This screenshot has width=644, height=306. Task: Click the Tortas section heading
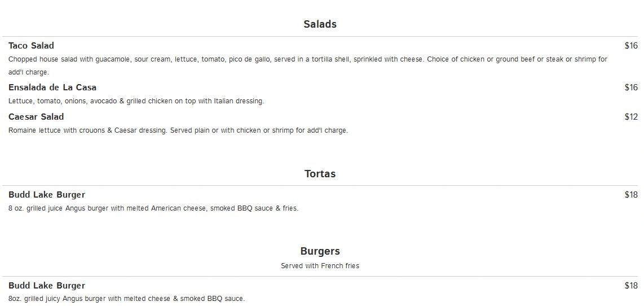[x=320, y=173]
